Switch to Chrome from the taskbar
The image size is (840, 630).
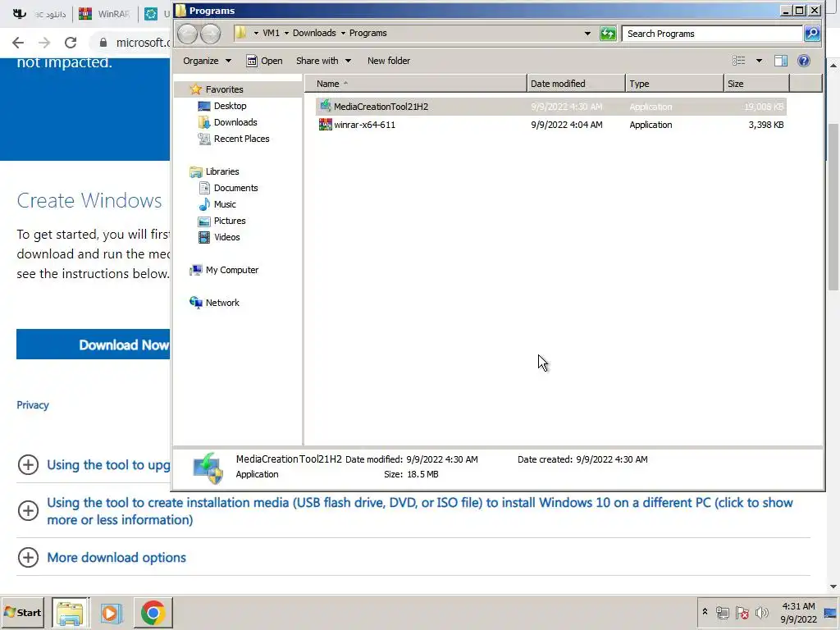pyautogui.click(x=153, y=612)
